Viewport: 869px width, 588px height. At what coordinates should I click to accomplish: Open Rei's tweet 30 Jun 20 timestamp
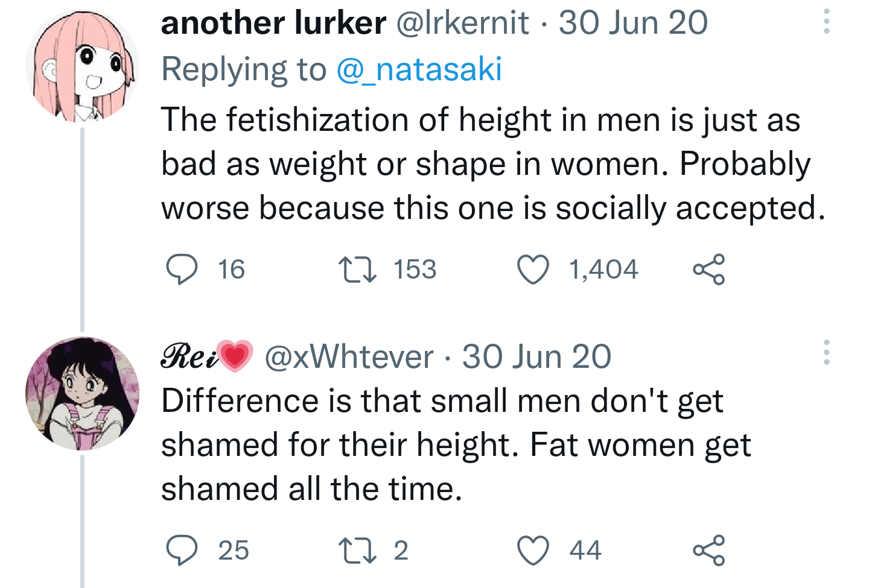[x=536, y=356]
